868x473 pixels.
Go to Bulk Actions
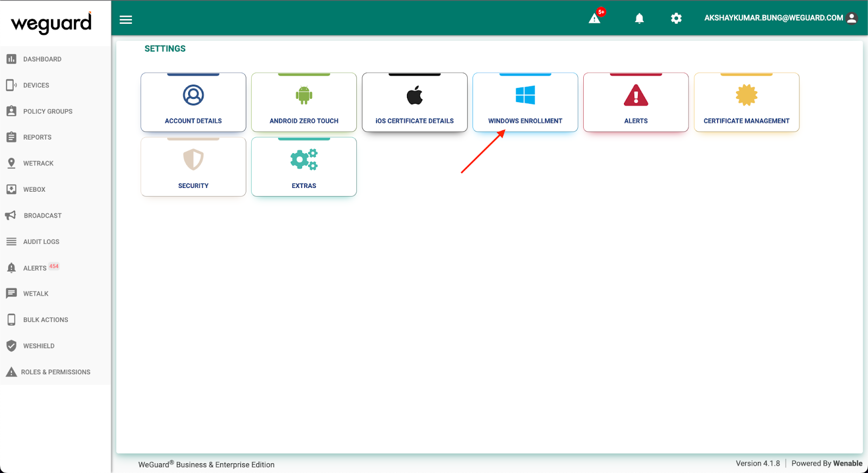46,320
